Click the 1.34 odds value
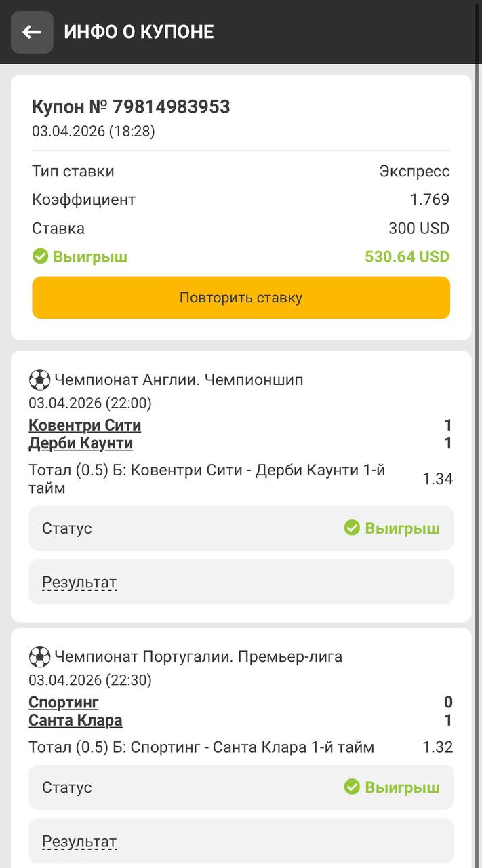482x868 pixels. click(437, 479)
